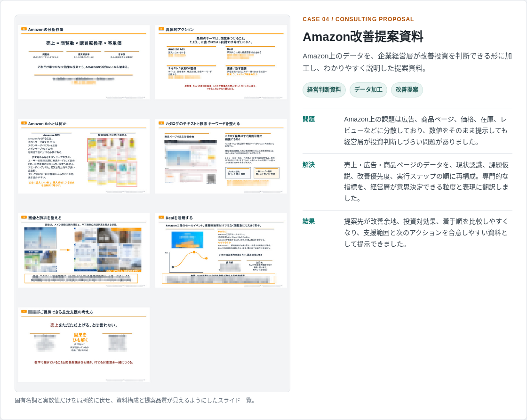Viewport: 527px width, 420px height.
Task: Click the 売上をただただ上げる、とは言わない text
Action: 84,325
